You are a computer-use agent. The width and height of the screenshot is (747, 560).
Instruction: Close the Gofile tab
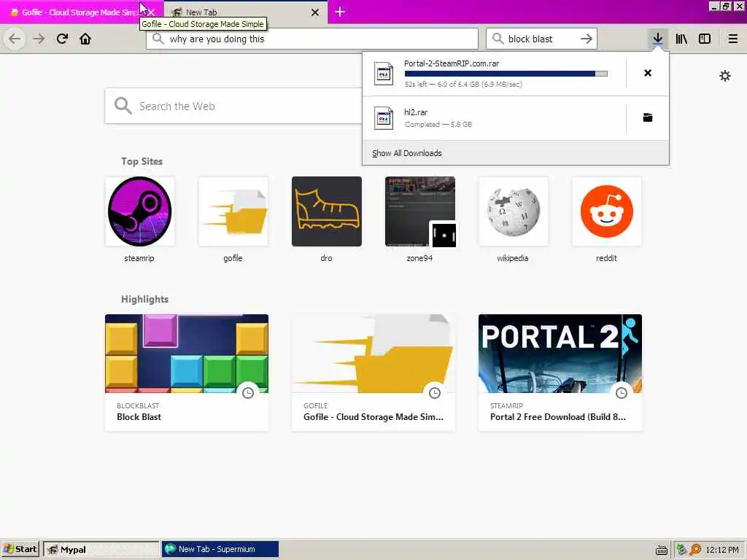click(x=152, y=12)
